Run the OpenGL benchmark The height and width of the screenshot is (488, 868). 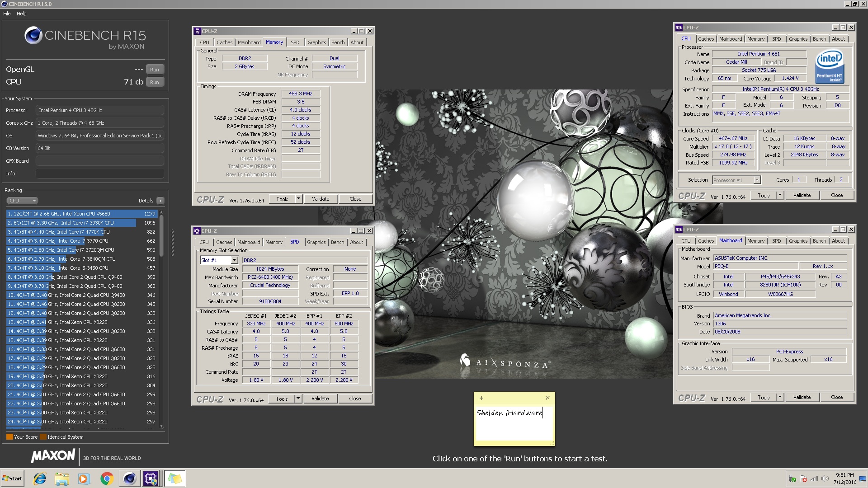pos(155,70)
